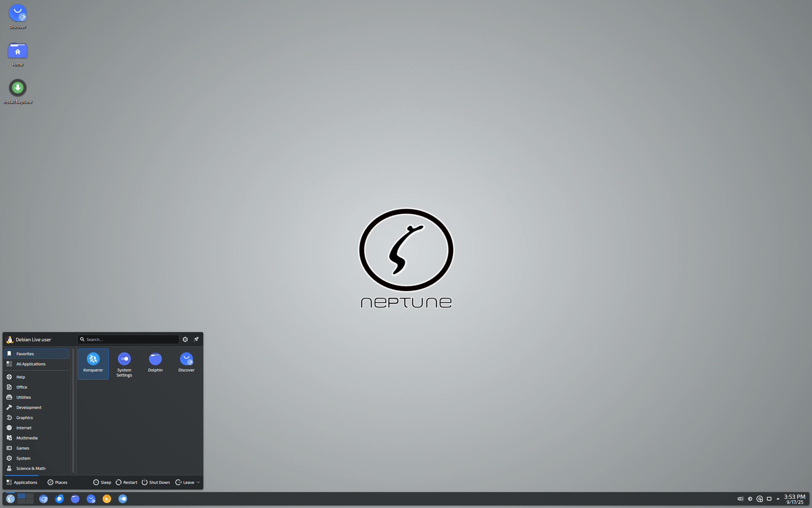Click the Shut Down button
Viewport: 812px width, 508px height.
pyautogui.click(x=156, y=483)
